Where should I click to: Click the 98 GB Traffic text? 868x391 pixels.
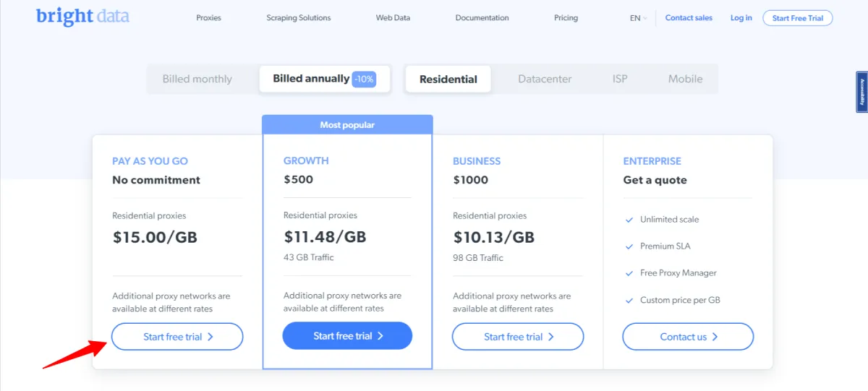[x=478, y=257]
